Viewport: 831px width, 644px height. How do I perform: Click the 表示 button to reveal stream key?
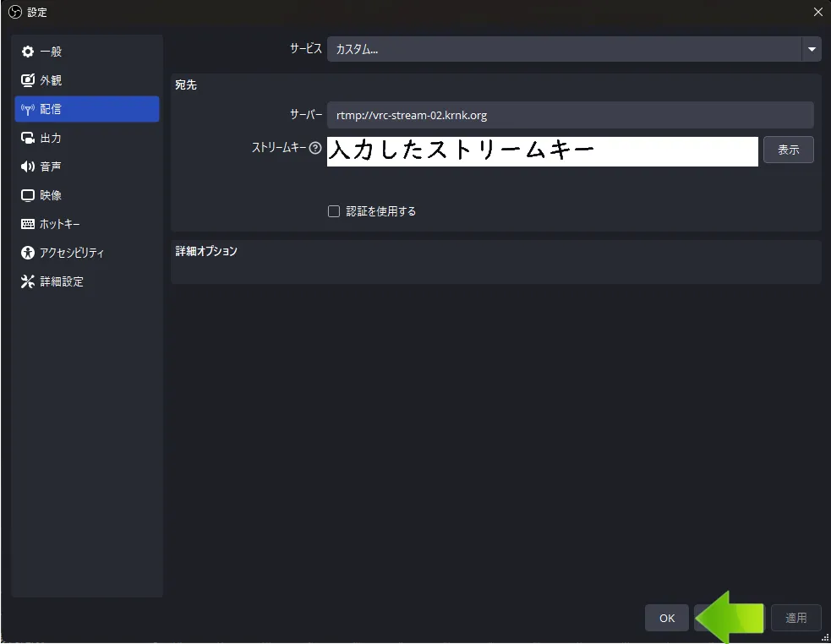pos(788,150)
